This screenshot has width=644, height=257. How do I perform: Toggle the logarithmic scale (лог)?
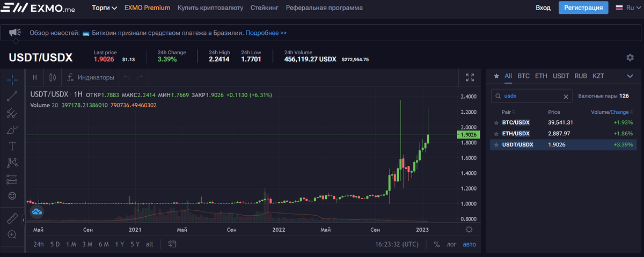pyautogui.click(x=452, y=244)
